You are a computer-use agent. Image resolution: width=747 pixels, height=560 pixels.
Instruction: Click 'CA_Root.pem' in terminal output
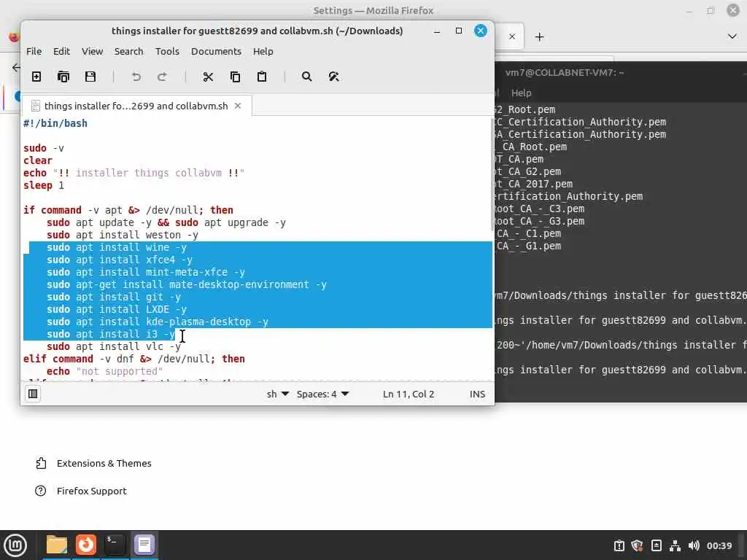click(x=535, y=147)
